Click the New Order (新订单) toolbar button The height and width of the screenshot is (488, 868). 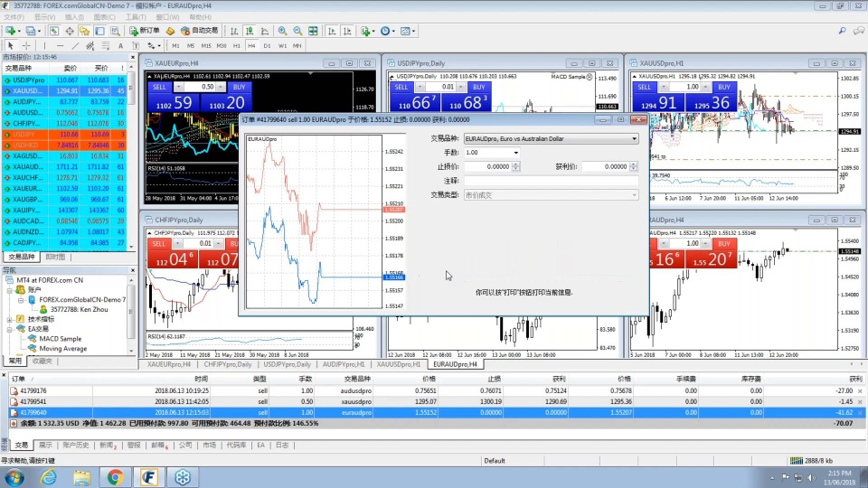[x=145, y=31]
